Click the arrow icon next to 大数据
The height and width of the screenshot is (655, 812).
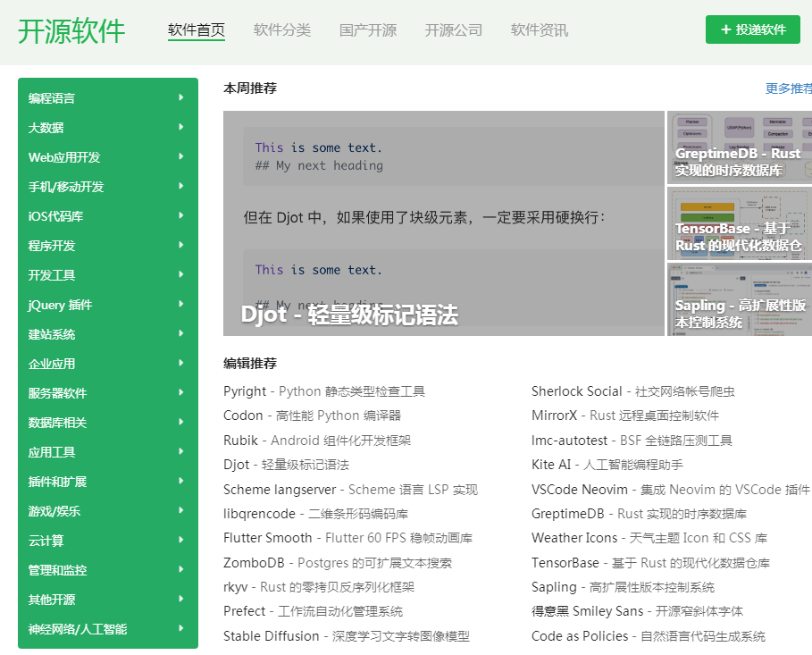[x=181, y=127]
